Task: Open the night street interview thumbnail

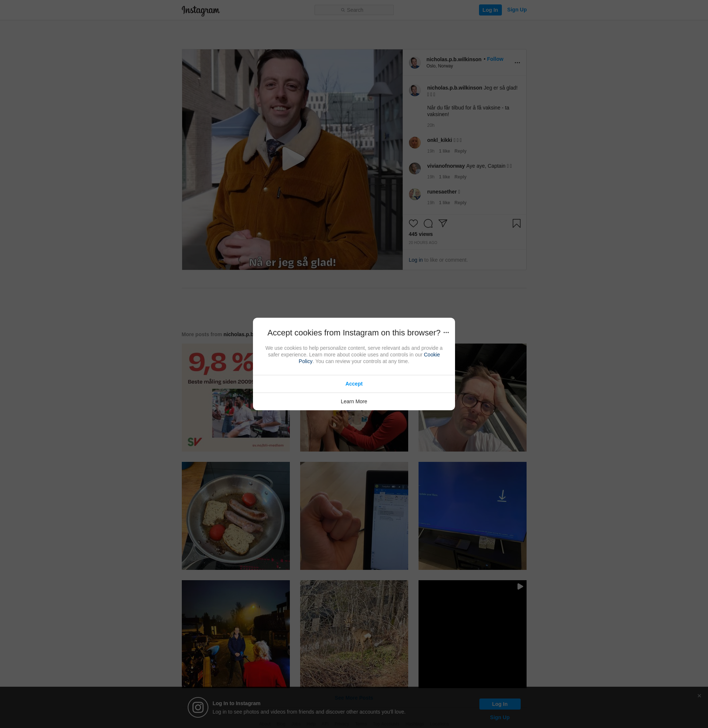Action: pos(235,634)
